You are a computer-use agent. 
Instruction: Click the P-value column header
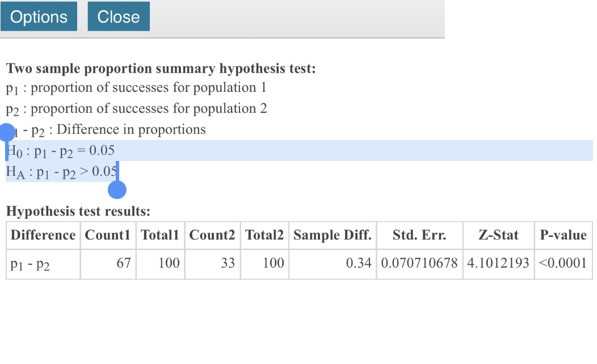[563, 235]
